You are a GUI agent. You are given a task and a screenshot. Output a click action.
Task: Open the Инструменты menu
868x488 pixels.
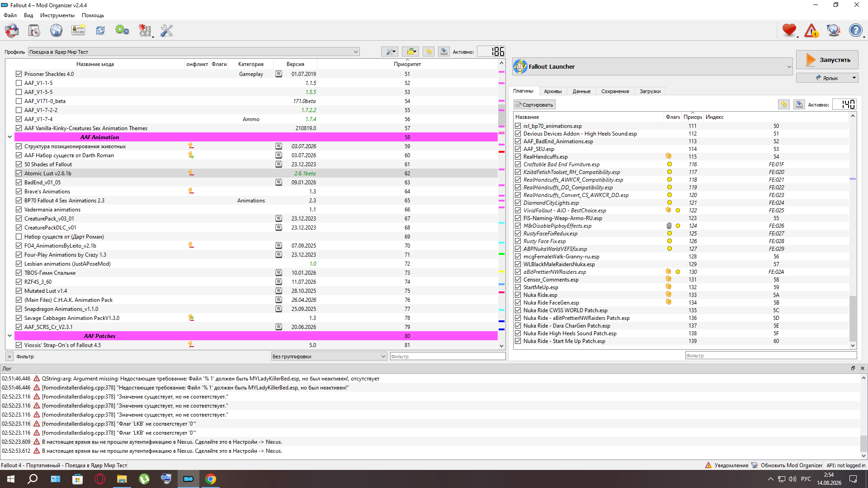coord(57,15)
